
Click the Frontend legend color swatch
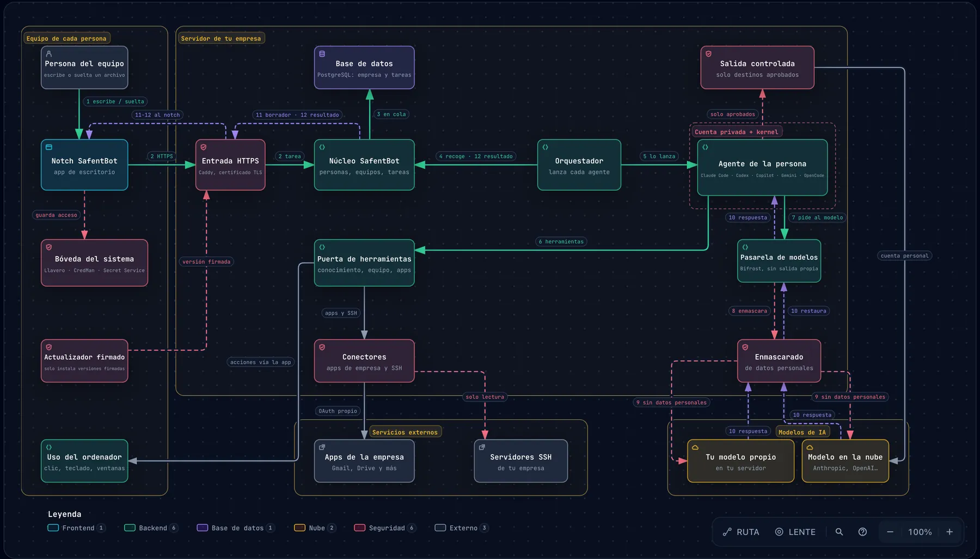click(x=53, y=528)
